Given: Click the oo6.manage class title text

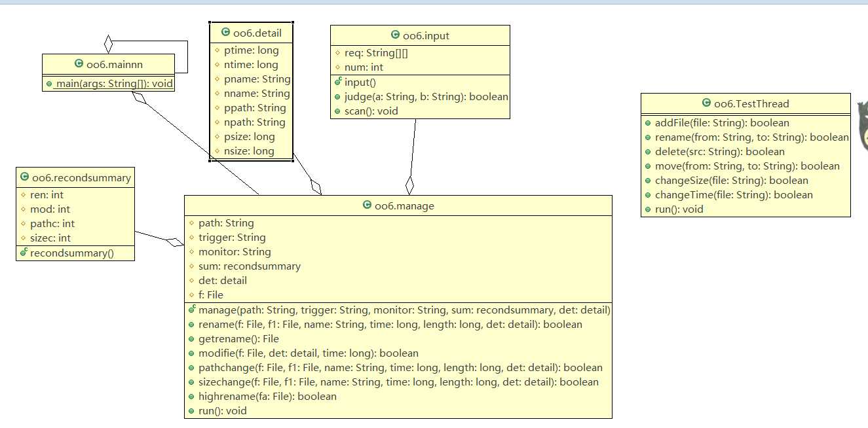Looking at the screenshot, I should [x=404, y=205].
